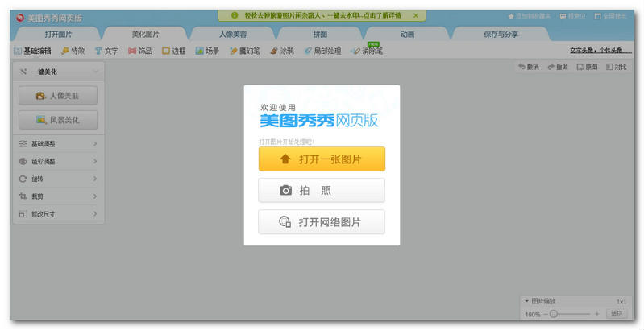Screen dimensions: 644x330
Task: Select the 消除笔 eraser pen tool
Action: tap(368, 52)
